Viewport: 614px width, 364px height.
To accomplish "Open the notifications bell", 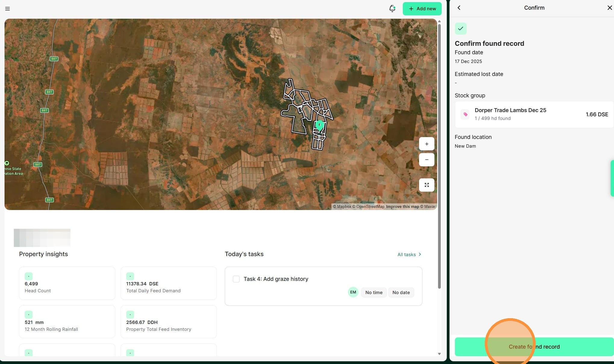I will pos(392,8).
